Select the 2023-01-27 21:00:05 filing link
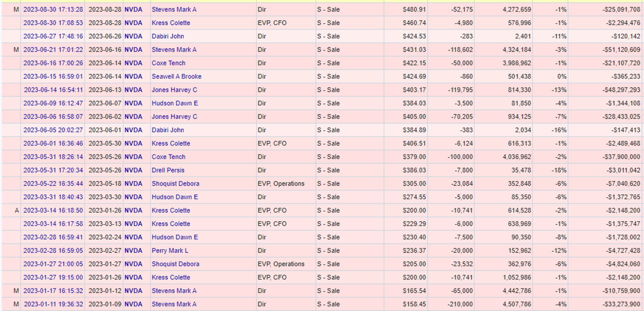Viewport: 644px width, 311px height. tap(53, 264)
